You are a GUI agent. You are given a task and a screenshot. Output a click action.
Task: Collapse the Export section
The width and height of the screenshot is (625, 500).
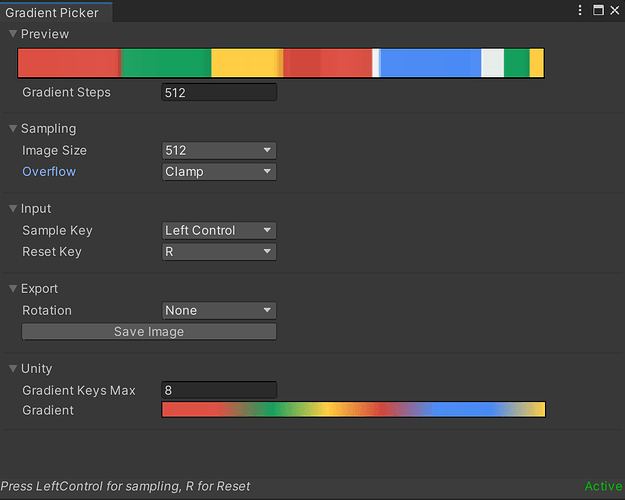coord(13,288)
